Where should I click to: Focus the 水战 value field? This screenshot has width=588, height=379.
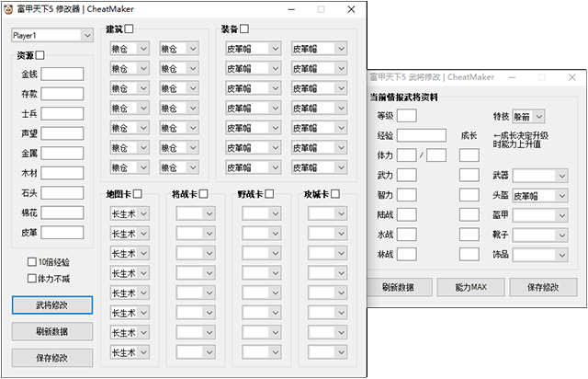406,235
